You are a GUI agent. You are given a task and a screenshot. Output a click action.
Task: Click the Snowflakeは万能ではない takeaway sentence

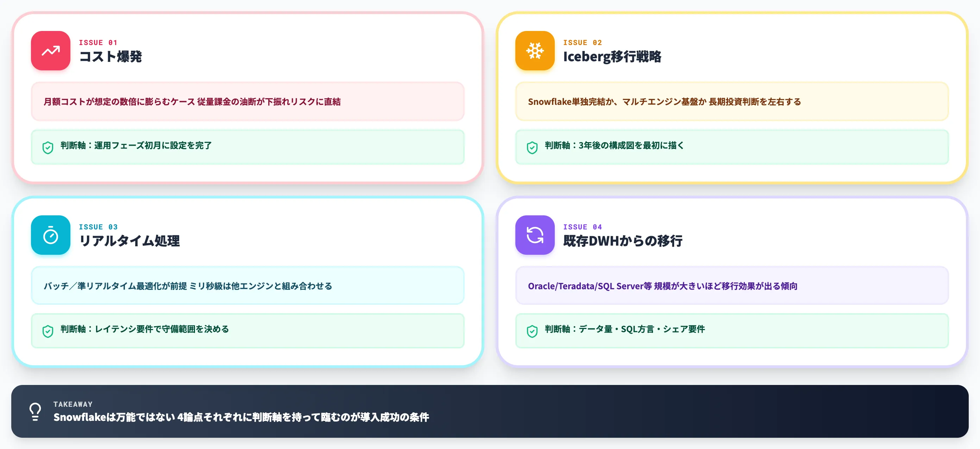tap(241, 417)
